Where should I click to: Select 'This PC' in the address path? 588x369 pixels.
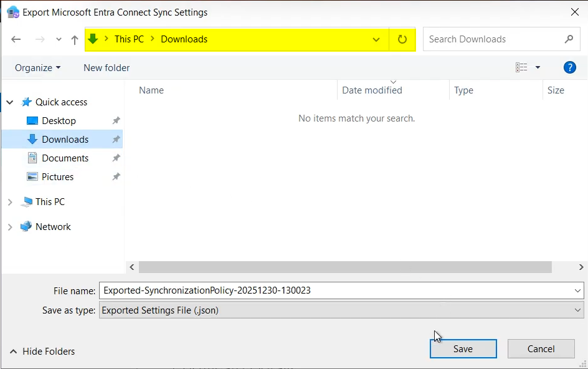(129, 39)
